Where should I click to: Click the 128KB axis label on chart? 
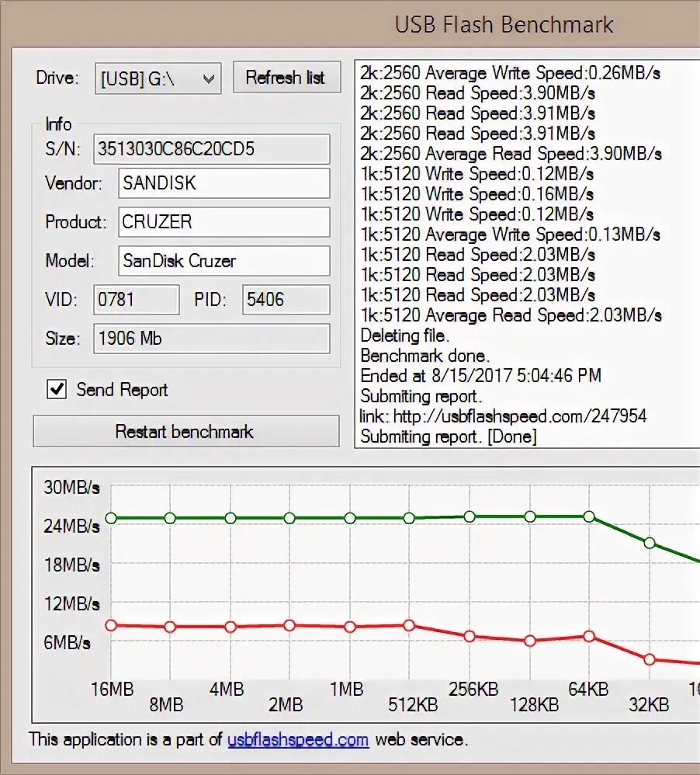coord(534,704)
